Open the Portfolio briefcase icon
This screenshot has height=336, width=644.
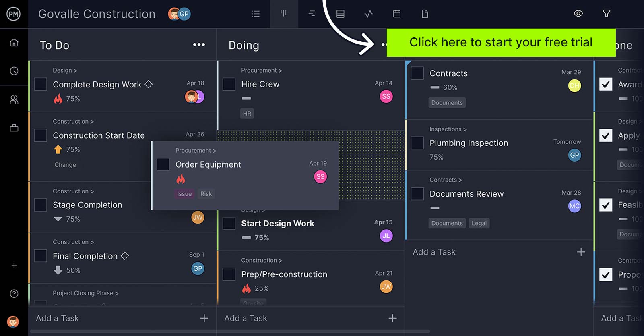14,128
